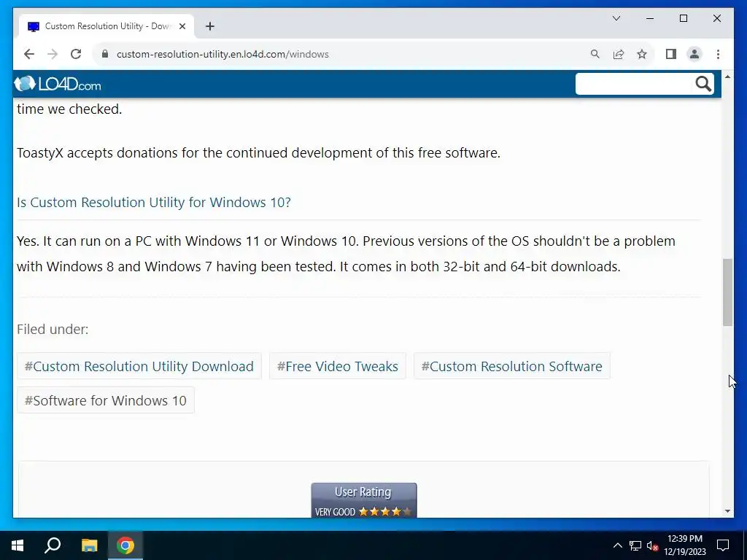Viewport: 747px width, 560px height.
Task: Open the Chrome zoom magnifier icon
Action: pyautogui.click(x=595, y=54)
